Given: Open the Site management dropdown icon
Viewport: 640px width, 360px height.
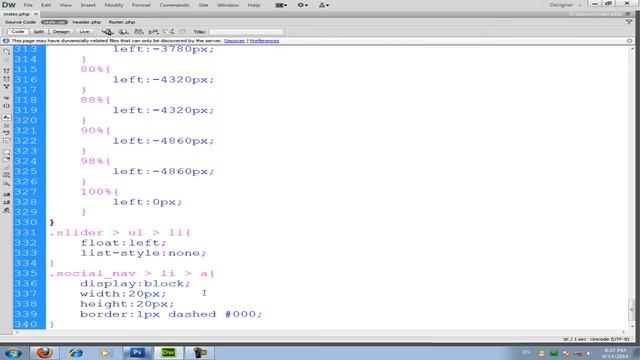Looking at the screenshot, I should (x=324, y=5).
